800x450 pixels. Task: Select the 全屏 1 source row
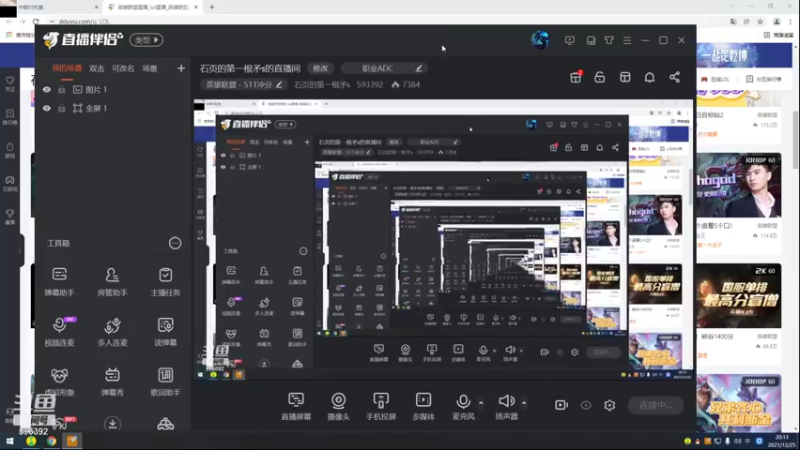point(113,108)
